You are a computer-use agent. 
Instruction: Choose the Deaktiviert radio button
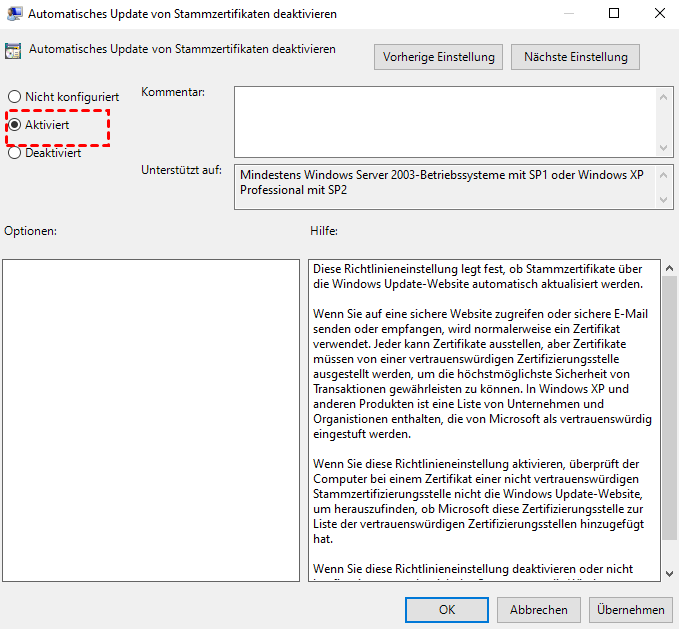coord(14,152)
